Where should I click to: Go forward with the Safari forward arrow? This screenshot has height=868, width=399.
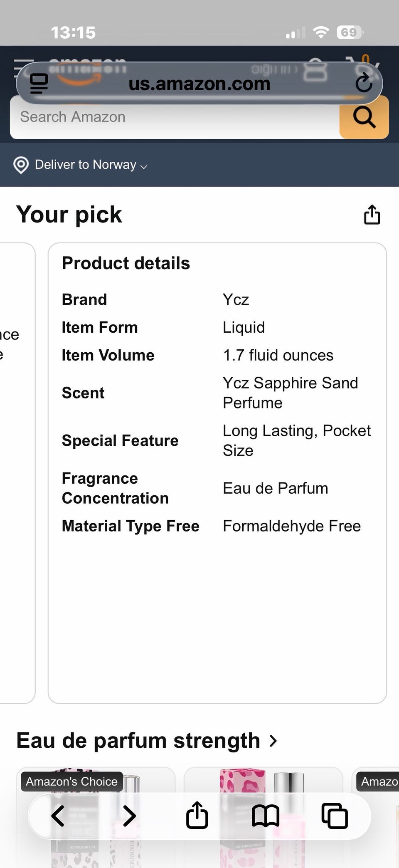tap(129, 816)
